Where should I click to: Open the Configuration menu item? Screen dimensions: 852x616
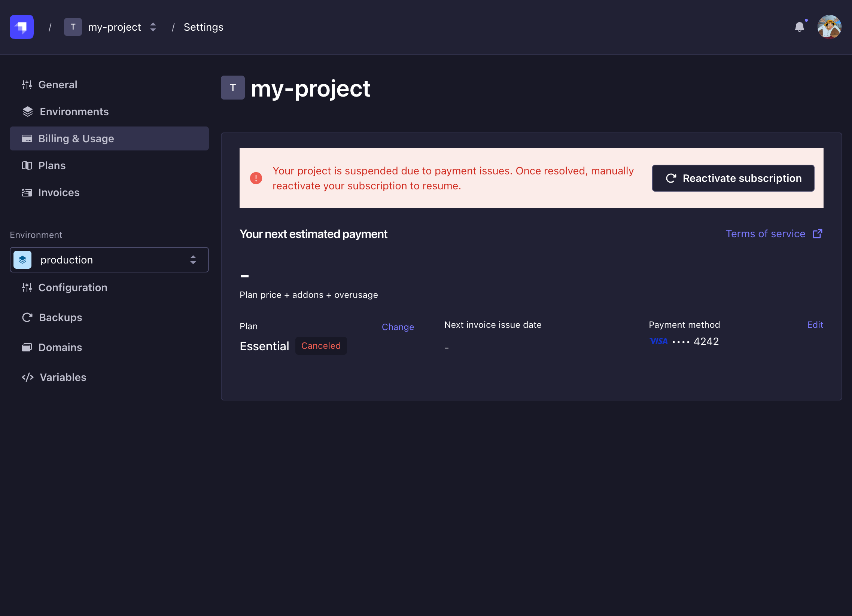73,288
